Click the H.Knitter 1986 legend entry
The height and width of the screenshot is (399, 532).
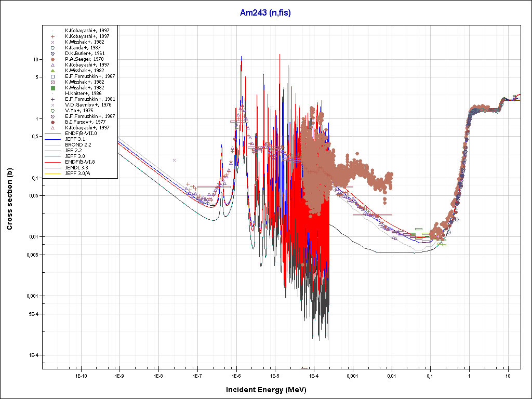83,94
